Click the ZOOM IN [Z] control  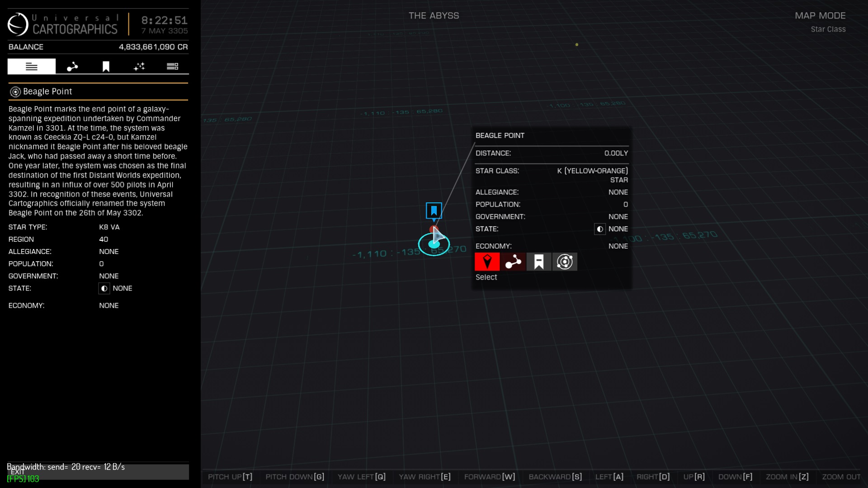pos(787,477)
